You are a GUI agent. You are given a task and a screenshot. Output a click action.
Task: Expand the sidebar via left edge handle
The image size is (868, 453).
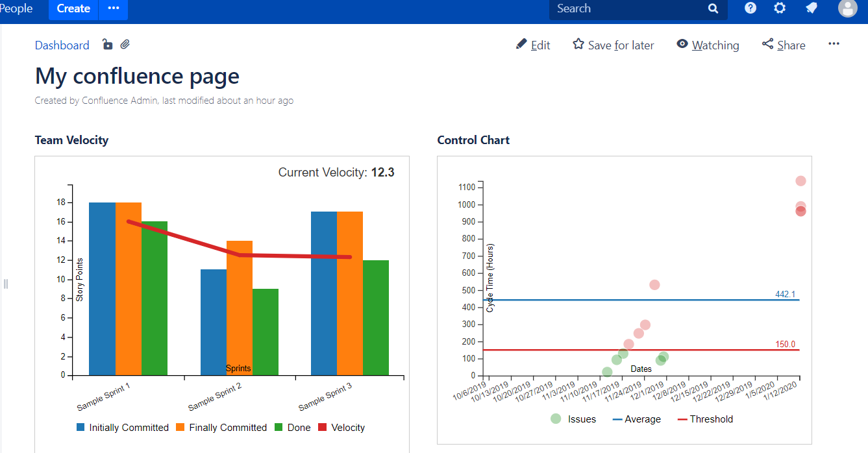(x=5, y=284)
